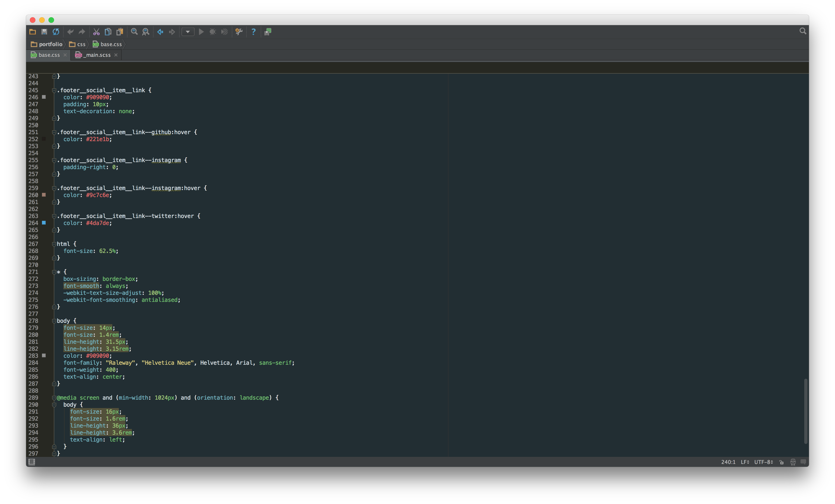The width and height of the screenshot is (835, 504).
Task: Click the blue #4da7de color gutter swatch
Action: (44, 223)
